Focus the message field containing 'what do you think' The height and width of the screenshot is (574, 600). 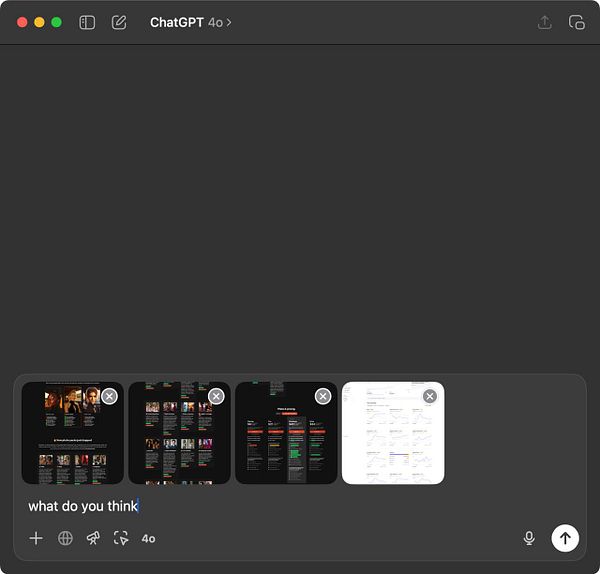coord(300,506)
